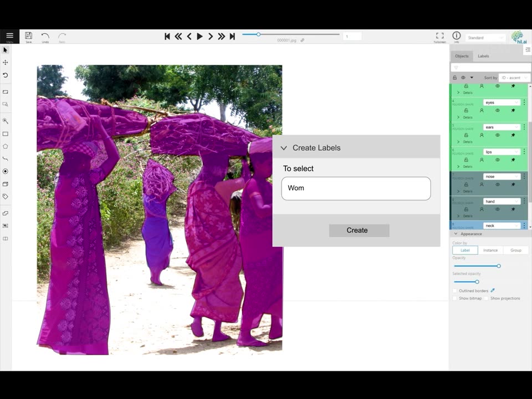Viewport: 532px width, 399px height.
Task: Enter fullscreen mode
Action: [439, 35]
